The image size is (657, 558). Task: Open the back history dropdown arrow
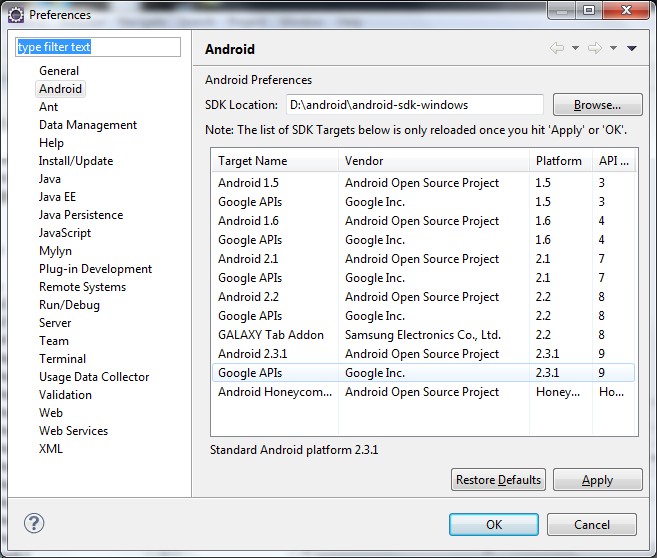(576, 48)
